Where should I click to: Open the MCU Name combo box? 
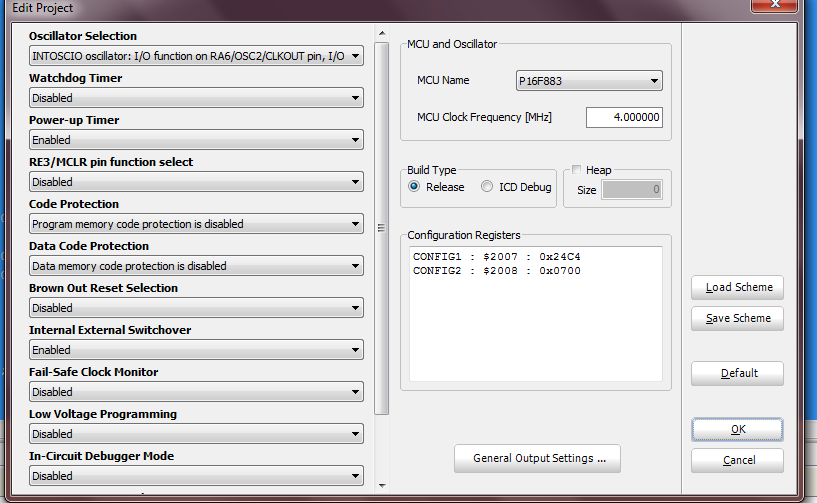[589, 81]
